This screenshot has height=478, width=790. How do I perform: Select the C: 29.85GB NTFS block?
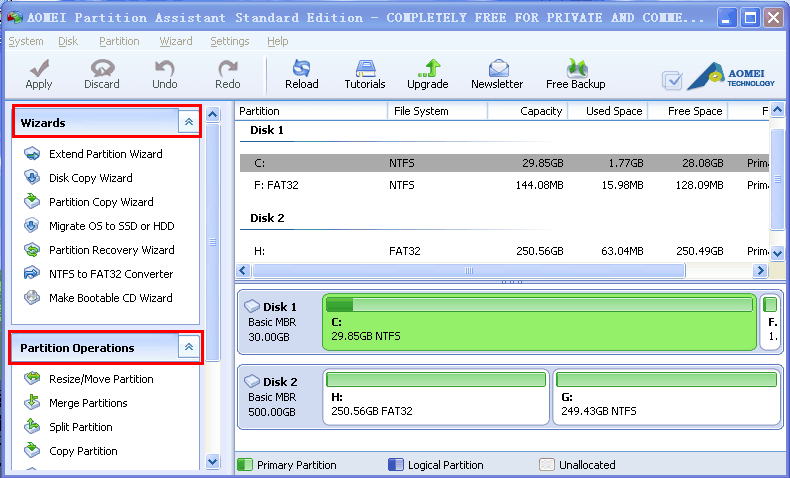coord(540,322)
